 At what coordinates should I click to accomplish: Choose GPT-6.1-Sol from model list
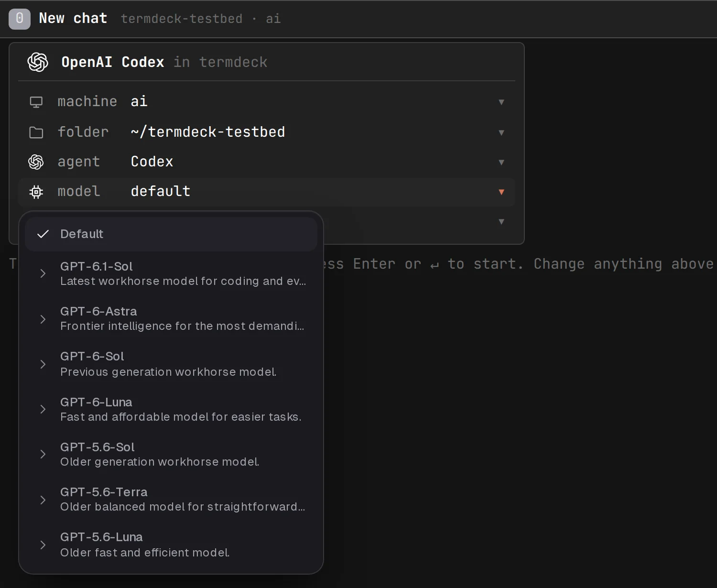click(171, 273)
